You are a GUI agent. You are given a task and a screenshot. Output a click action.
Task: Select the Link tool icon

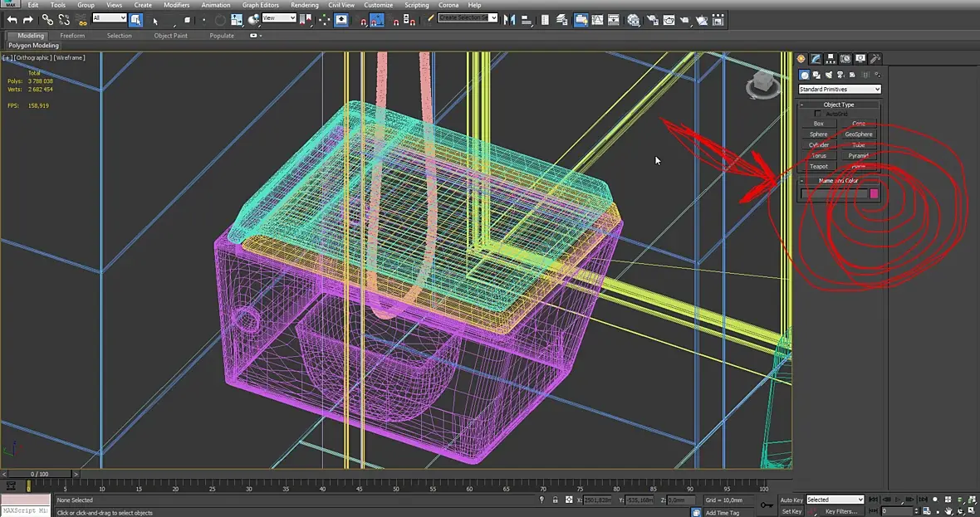click(x=47, y=19)
